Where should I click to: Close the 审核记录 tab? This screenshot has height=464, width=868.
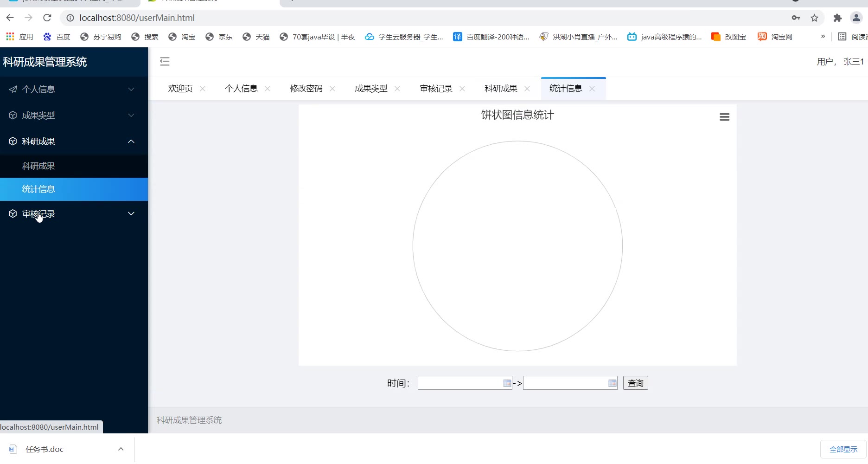click(x=462, y=89)
